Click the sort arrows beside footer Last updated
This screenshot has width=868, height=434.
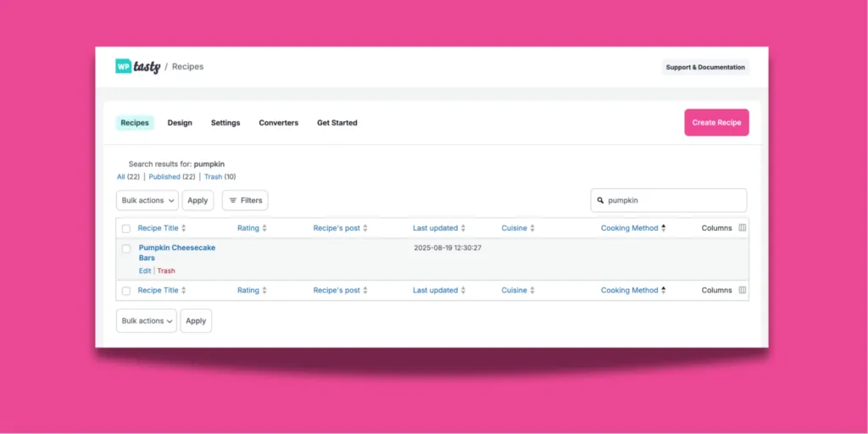[x=464, y=291]
